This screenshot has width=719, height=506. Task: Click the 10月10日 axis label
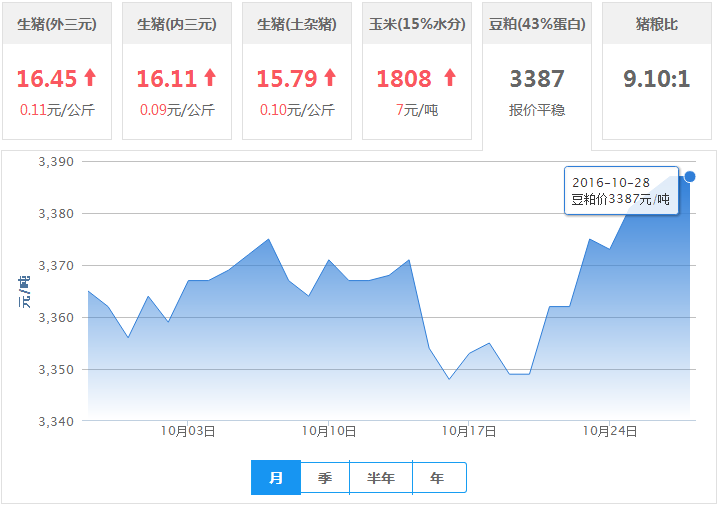[329, 431]
